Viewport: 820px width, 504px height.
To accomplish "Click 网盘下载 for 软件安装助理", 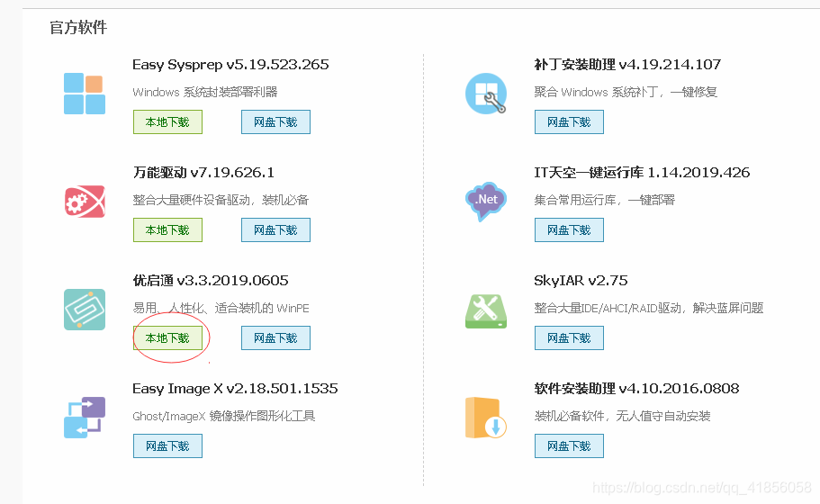I will pyautogui.click(x=569, y=446).
